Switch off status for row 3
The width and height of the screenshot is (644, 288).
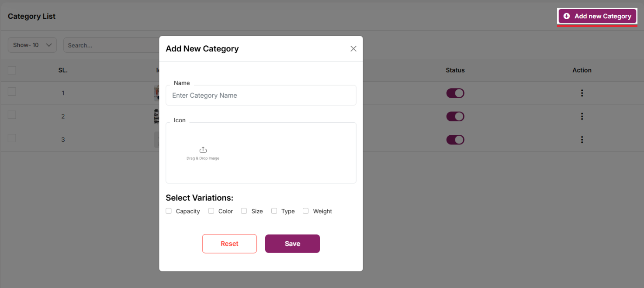(455, 140)
